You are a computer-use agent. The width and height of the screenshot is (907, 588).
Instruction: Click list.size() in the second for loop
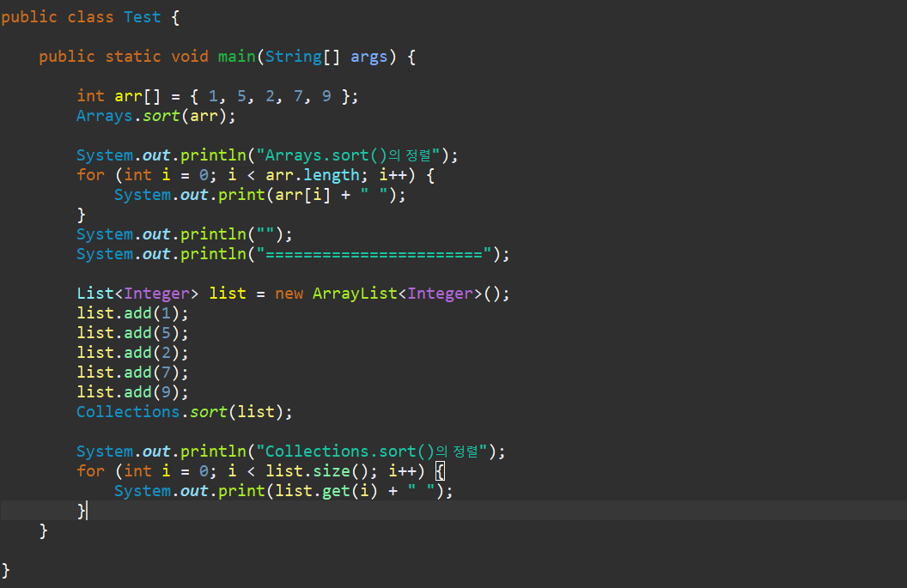317,471
